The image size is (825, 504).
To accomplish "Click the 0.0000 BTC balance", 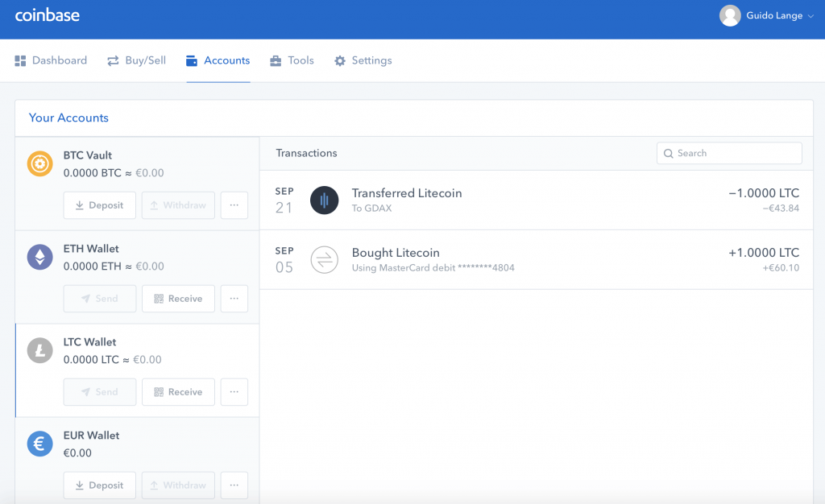I will tap(92, 173).
